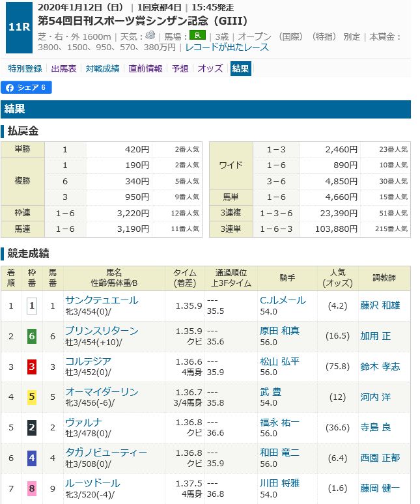Open jockey C.ルメール profile
This screenshot has width=420, height=504.
tap(284, 300)
